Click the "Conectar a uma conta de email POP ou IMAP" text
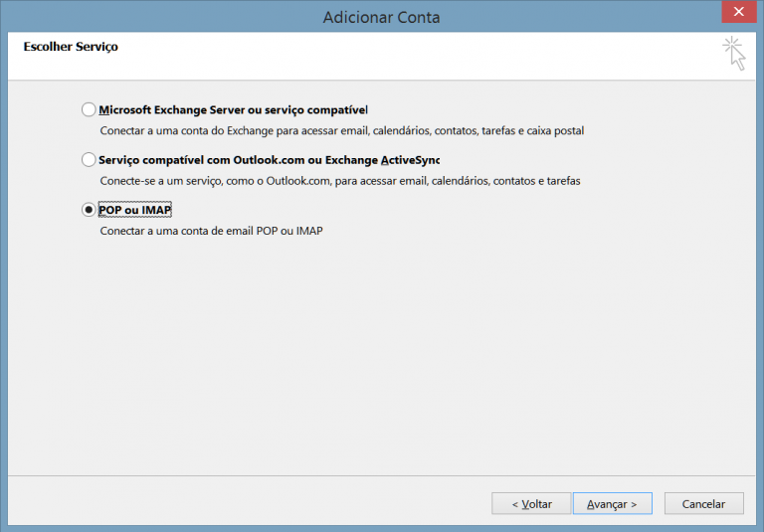The image size is (764, 532). 212,231
